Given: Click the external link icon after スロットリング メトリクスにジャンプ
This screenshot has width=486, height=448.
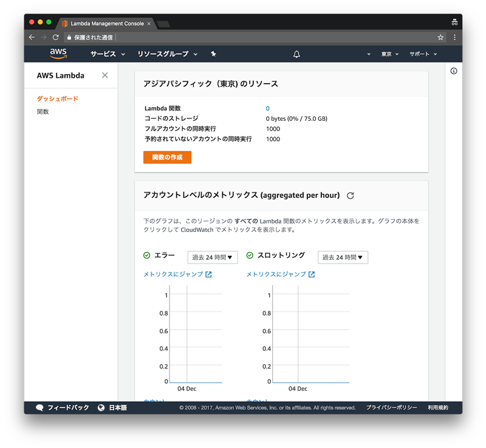Looking at the screenshot, I should point(312,274).
